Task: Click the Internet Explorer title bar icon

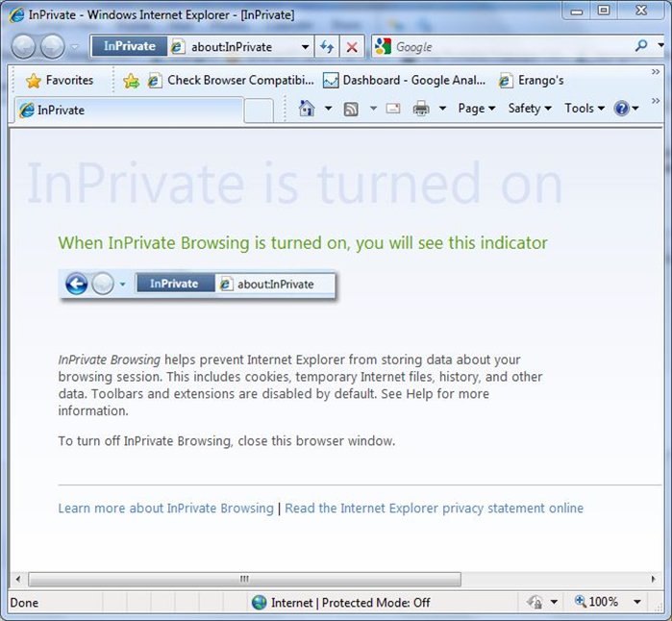Action: [16, 15]
